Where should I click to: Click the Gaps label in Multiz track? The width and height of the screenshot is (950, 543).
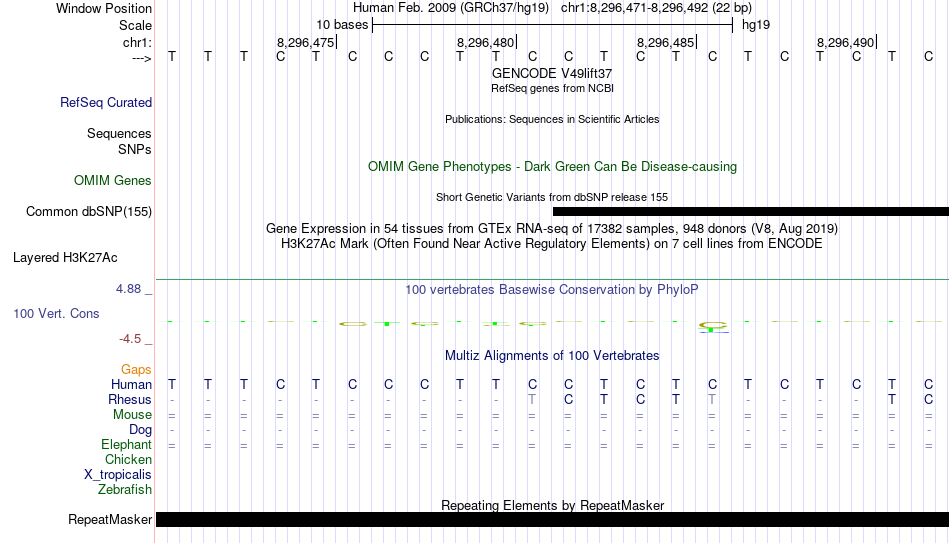[x=136, y=370]
